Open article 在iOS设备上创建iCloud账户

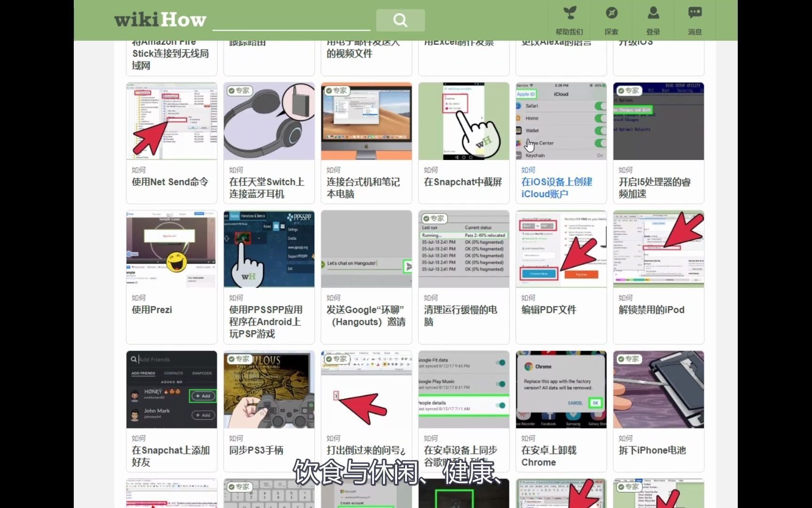click(557, 188)
